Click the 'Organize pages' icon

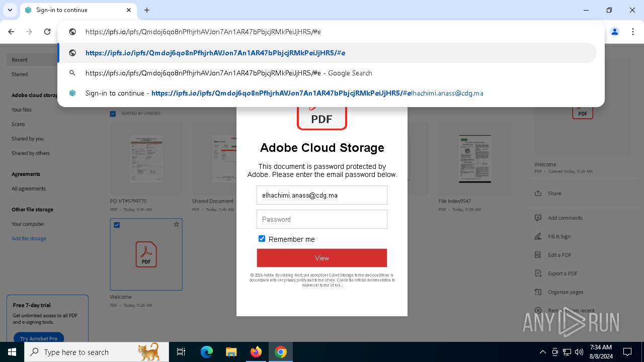pyautogui.click(x=538, y=292)
